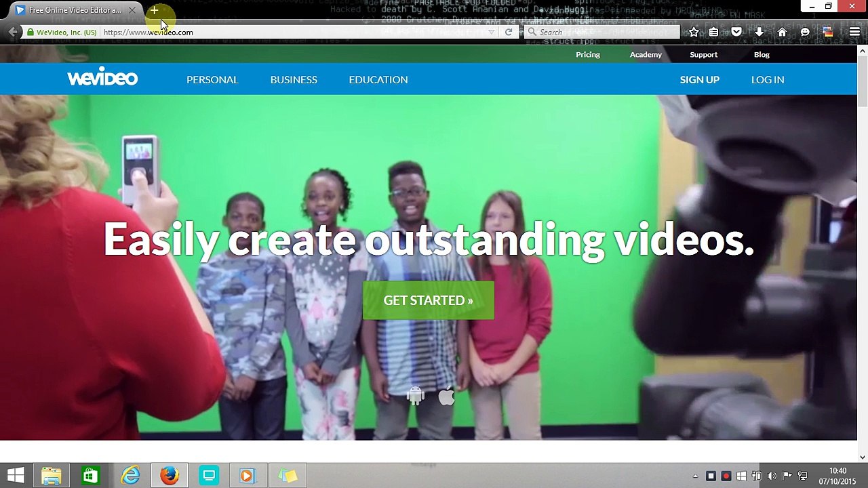Image resolution: width=868 pixels, height=488 pixels.
Task: Open a new browser tab
Action: click(154, 10)
